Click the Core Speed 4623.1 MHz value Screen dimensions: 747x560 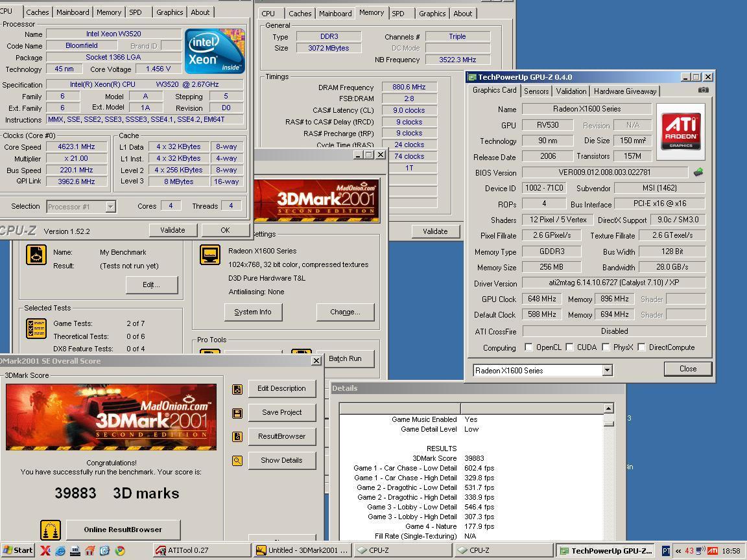click(x=77, y=147)
